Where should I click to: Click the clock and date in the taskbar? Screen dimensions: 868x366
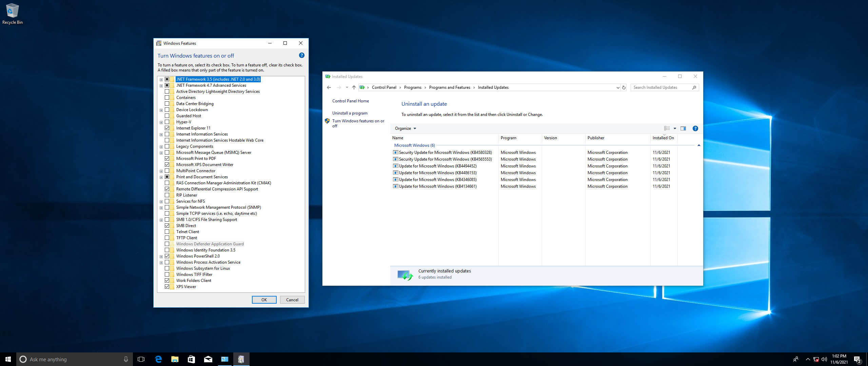[839, 359]
